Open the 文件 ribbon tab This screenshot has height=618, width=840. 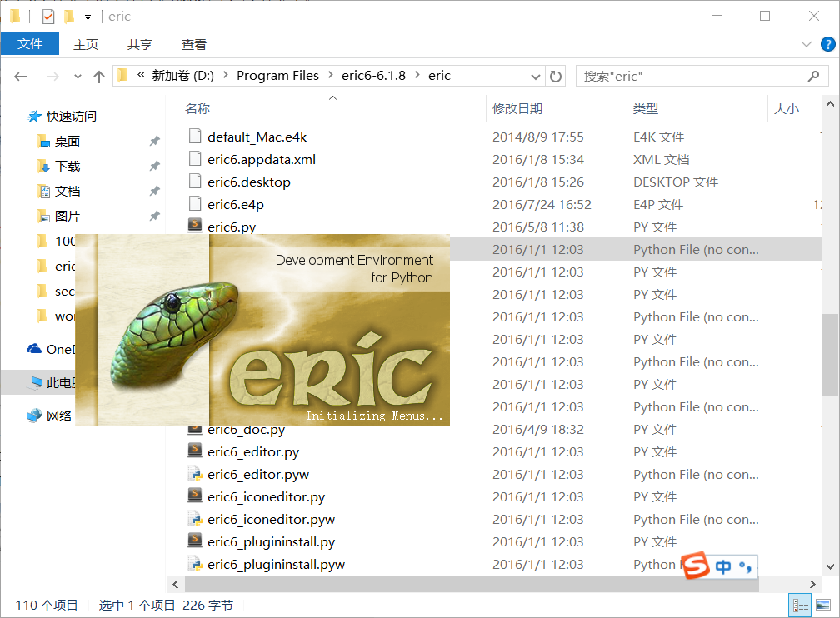(x=30, y=44)
